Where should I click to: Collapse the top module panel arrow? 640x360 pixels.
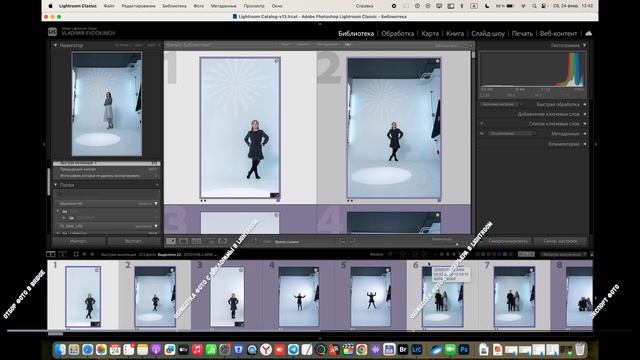pos(320,24)
